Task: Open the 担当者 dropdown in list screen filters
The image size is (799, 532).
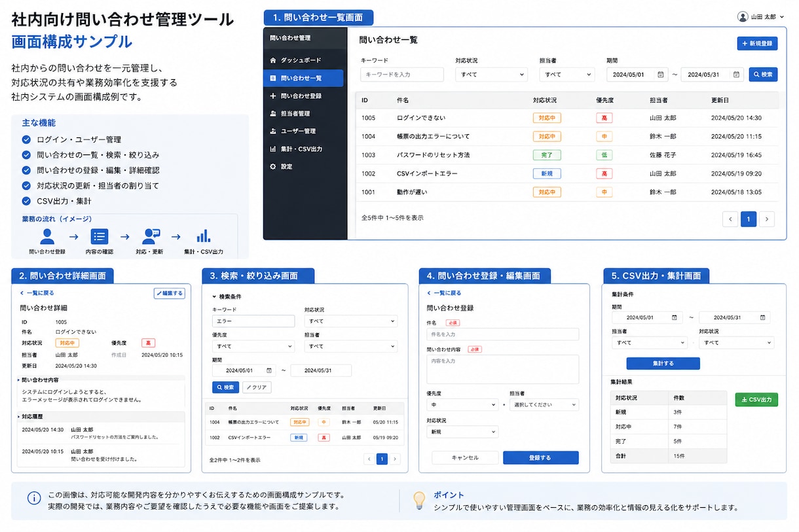Action: [567, 75]
